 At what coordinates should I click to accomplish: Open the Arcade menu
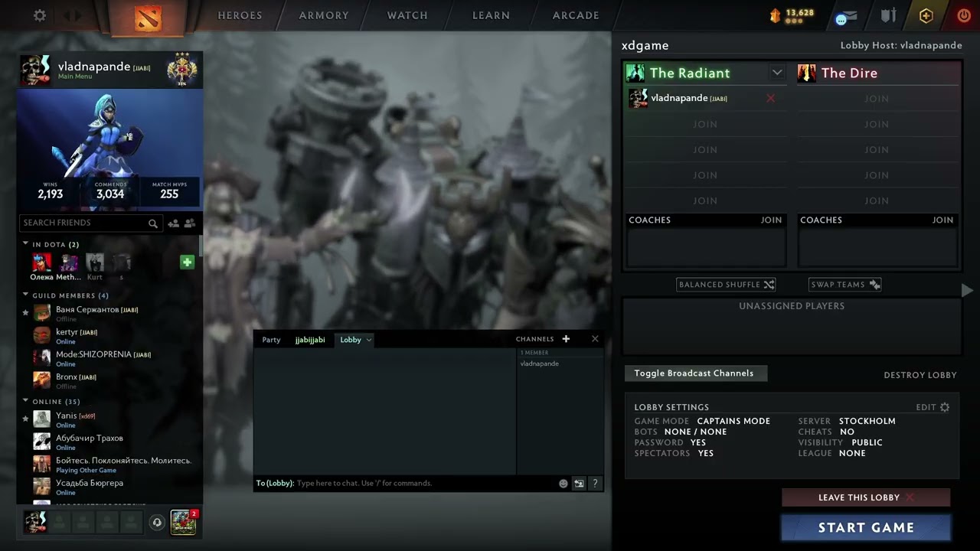coord(576,15)
